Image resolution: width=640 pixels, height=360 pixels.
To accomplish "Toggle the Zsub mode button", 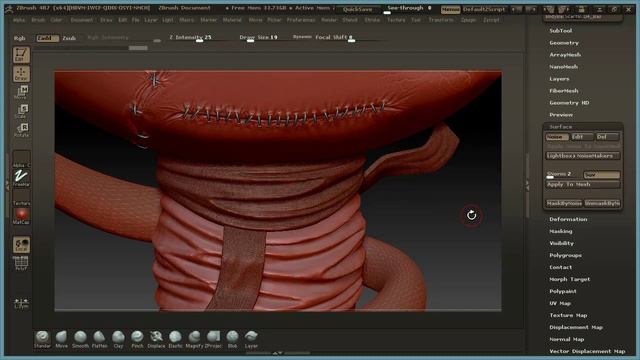I will point(69,38).
